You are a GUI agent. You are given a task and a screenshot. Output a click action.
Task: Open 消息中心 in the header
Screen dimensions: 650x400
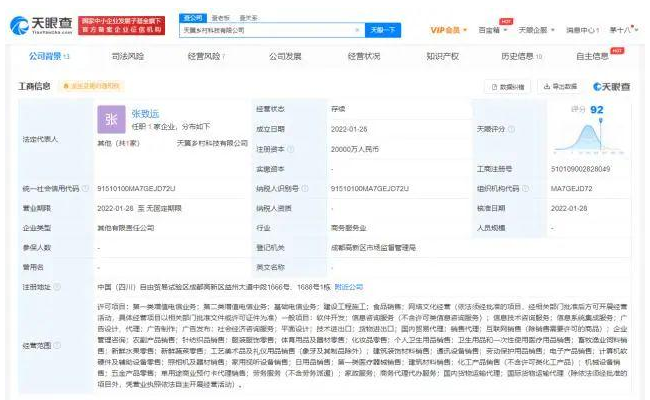tap(582, 30)
